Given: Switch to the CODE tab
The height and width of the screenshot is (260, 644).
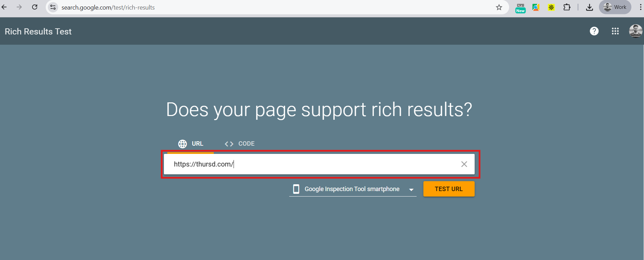Looking at the screenshot, I should click(x=246, y=144).
